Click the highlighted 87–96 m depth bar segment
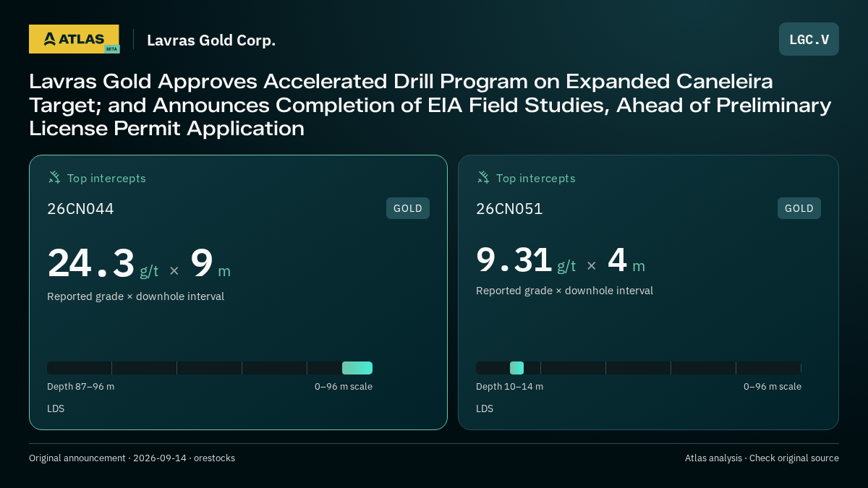The width and height of the screenshot is (868, 488). (357, 368)
